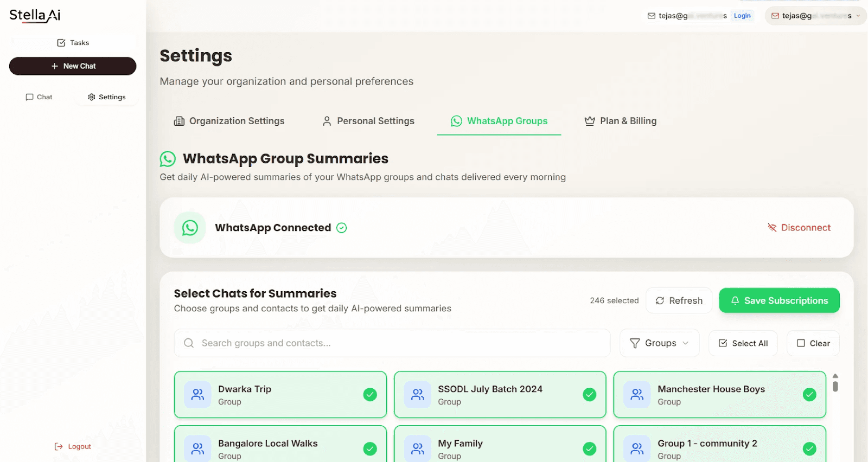Click the WhatsApp logo beside Group Summaries heading
868x462 pixels.
point(168,159)
